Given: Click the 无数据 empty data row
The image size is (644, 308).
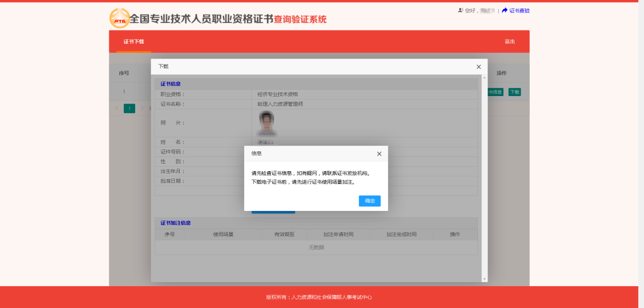Looking at the screenshot, I should [x=317, y=247].
